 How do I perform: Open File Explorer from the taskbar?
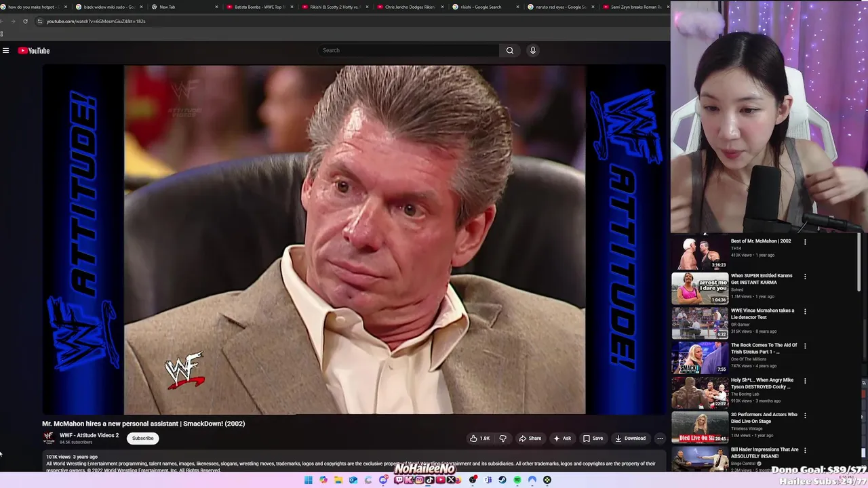[338, 480]
